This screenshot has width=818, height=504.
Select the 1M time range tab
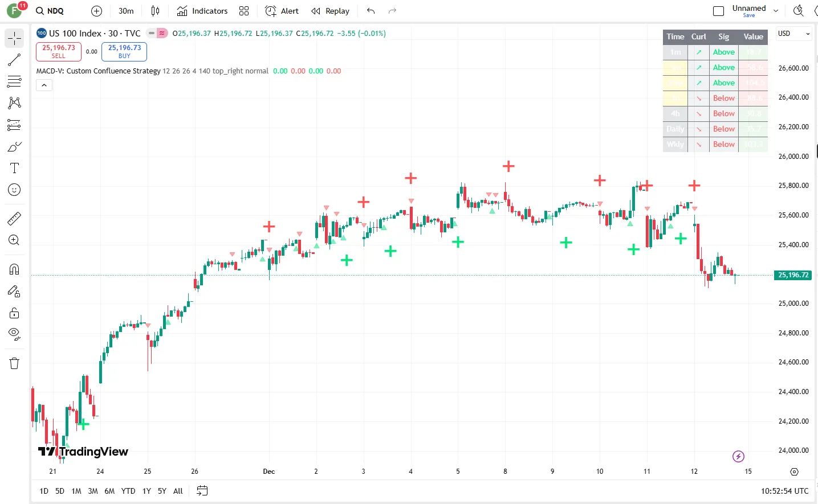click(x=76, y=491)
